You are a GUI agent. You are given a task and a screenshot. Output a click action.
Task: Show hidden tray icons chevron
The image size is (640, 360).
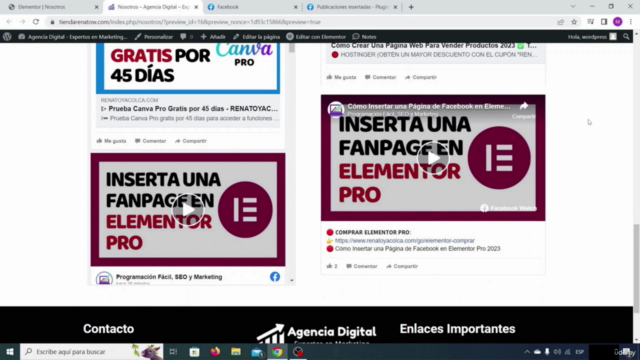pyautogui.click(x=527, y=351)
